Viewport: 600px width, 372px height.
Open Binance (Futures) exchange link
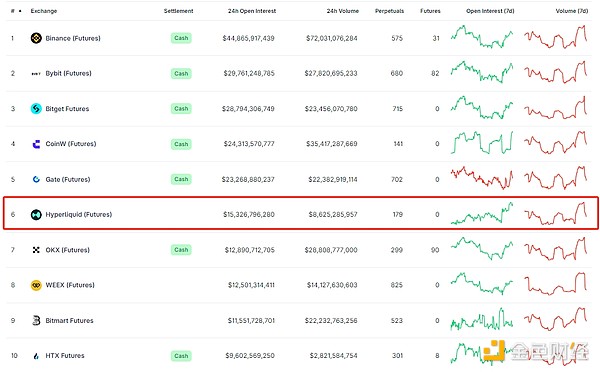point(73,38)
